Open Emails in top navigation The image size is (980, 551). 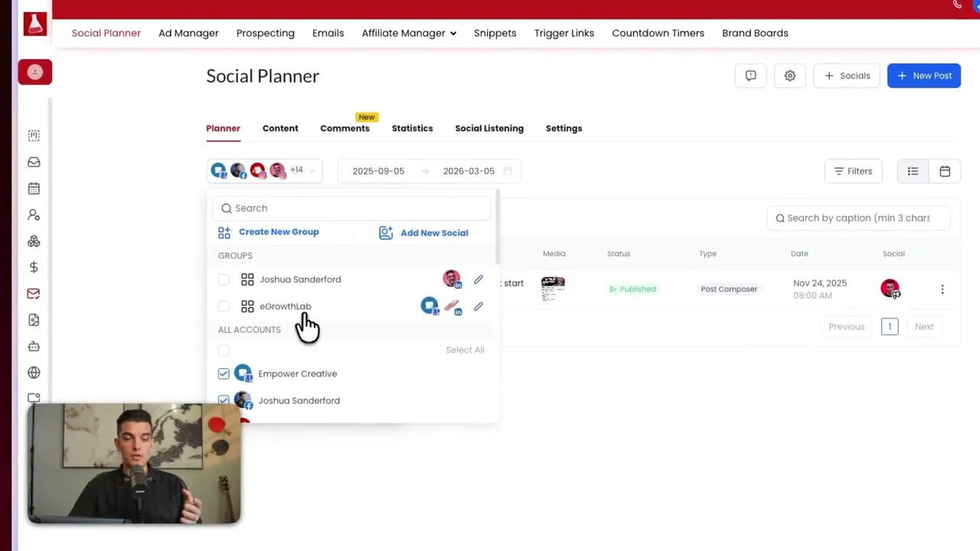pos(328,33)
